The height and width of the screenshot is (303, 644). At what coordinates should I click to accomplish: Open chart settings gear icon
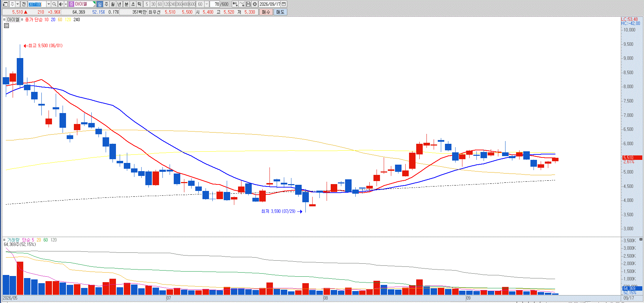pyautogui.click(x=254, y=4)
